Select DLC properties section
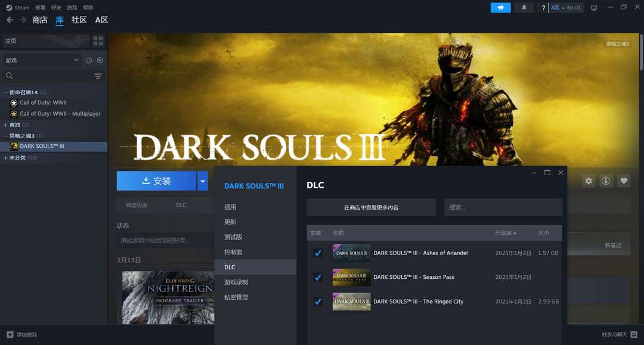The width and height of the screenshot is (644, 345). point(255,267)
